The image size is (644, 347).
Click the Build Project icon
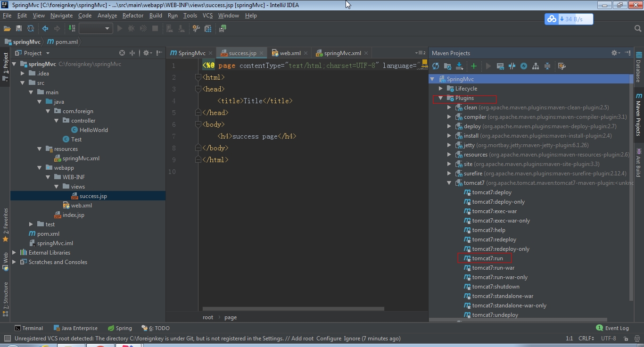click(x=72, y=28)
